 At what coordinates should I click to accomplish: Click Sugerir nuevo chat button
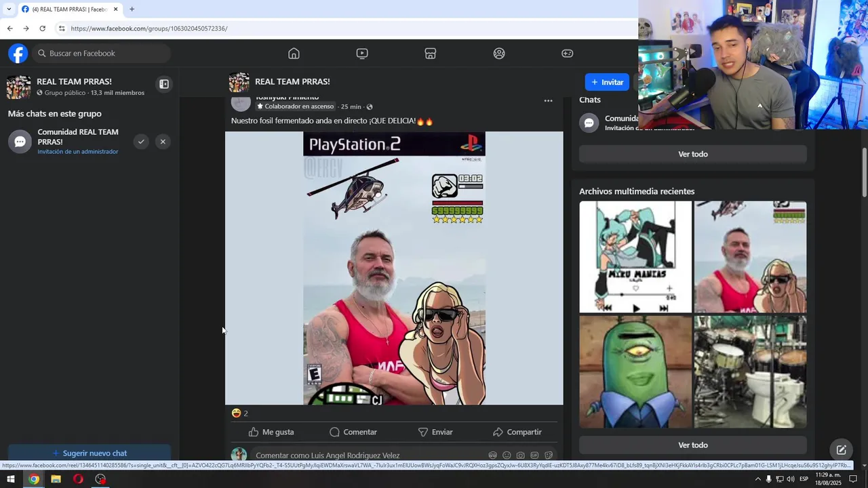coord(90,453)
